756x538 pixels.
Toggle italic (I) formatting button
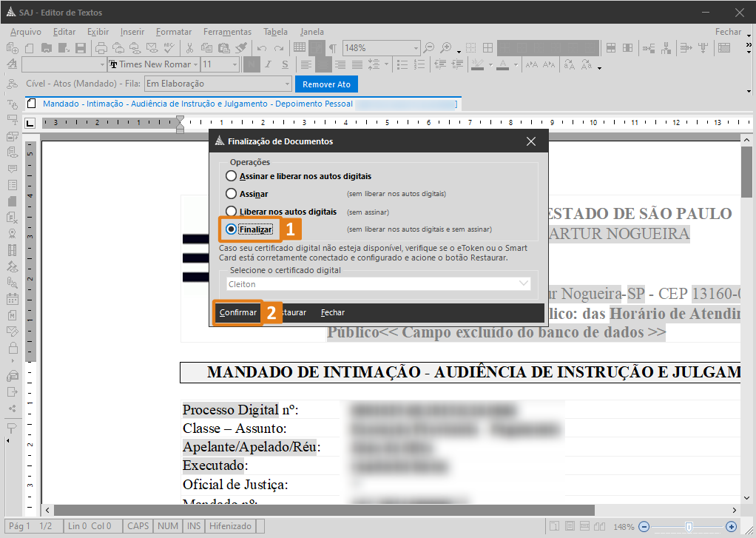click(269, 64)
